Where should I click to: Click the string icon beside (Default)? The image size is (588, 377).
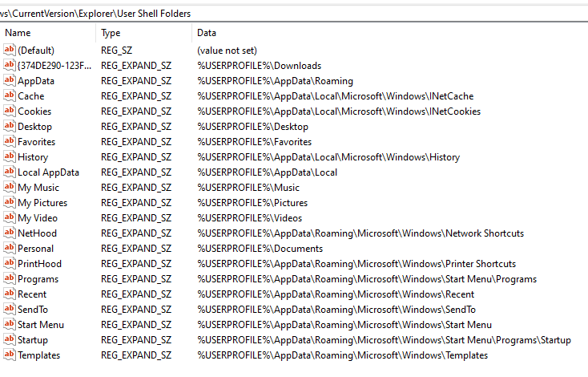pos(10,50)
